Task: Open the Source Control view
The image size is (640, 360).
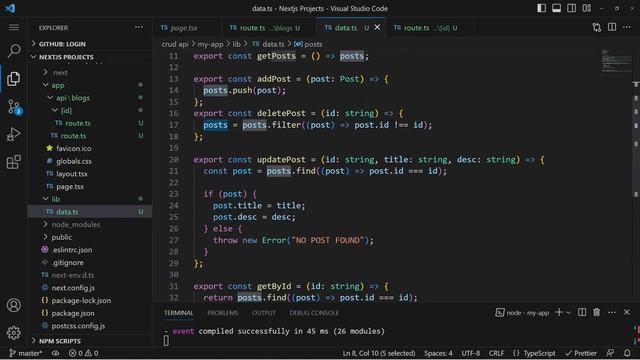Action: 14,107
